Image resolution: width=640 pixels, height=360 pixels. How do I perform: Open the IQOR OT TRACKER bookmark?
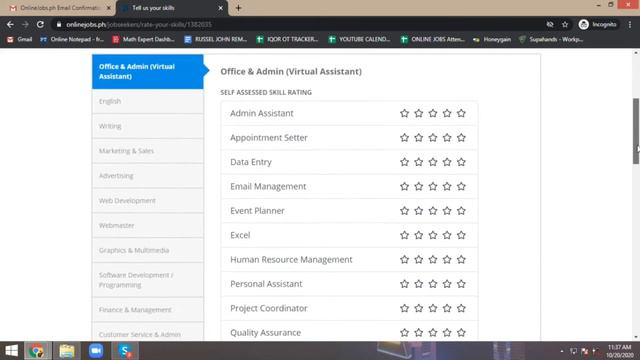tap(287, 39)
